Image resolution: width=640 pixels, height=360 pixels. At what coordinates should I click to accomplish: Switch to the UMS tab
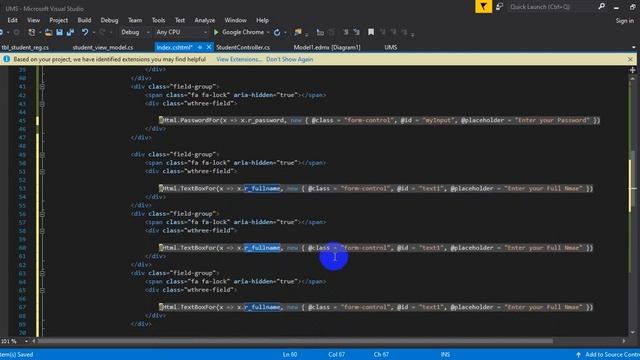[391, 47]
